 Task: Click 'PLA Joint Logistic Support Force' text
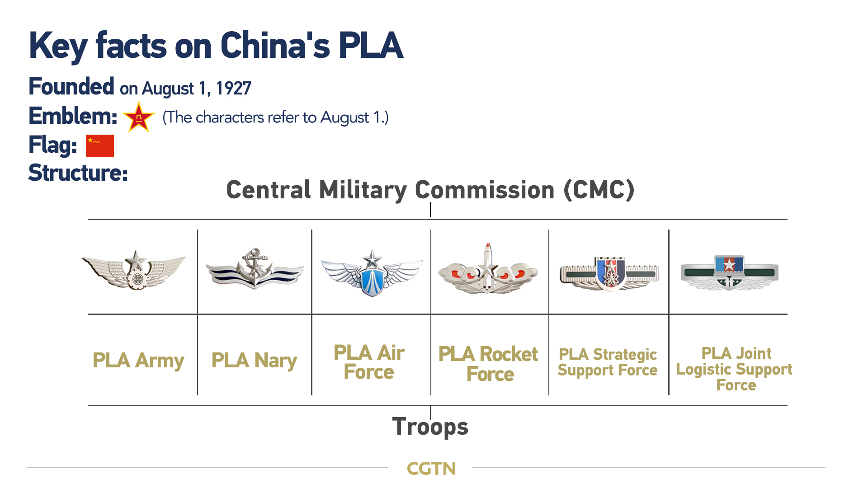(735, 369)
